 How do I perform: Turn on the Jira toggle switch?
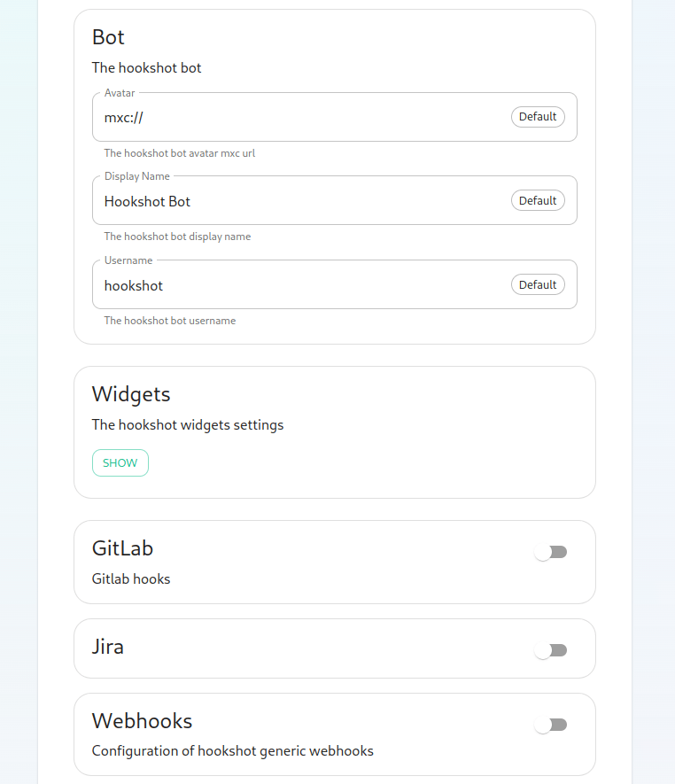(x=550, y=650)
